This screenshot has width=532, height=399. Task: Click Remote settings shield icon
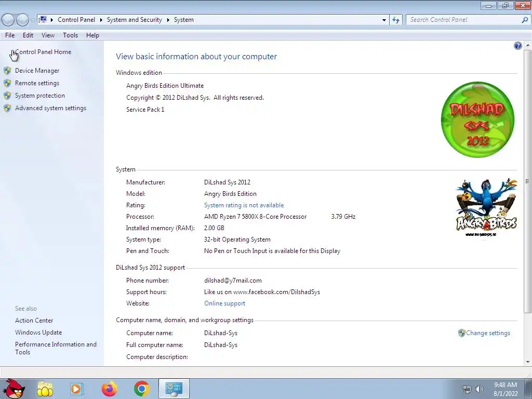pyautogui.click(x=7, y=83)
